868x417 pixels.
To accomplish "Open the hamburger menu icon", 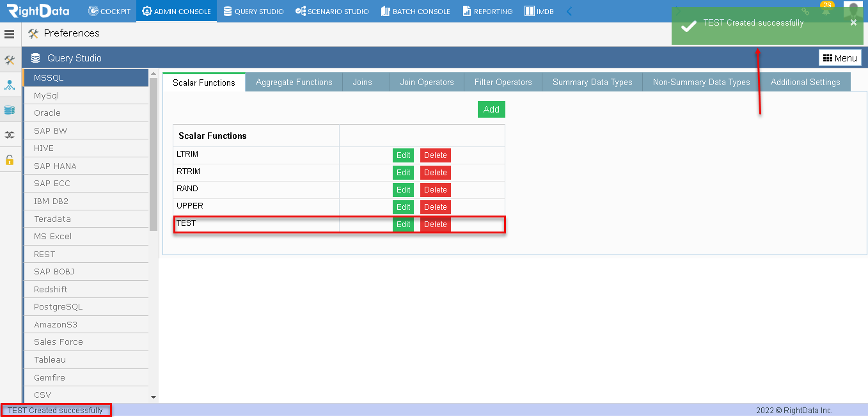I will tap(9, 34).
